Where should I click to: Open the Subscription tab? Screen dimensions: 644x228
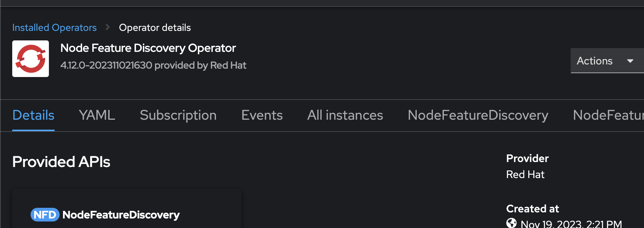pos(178,115)
